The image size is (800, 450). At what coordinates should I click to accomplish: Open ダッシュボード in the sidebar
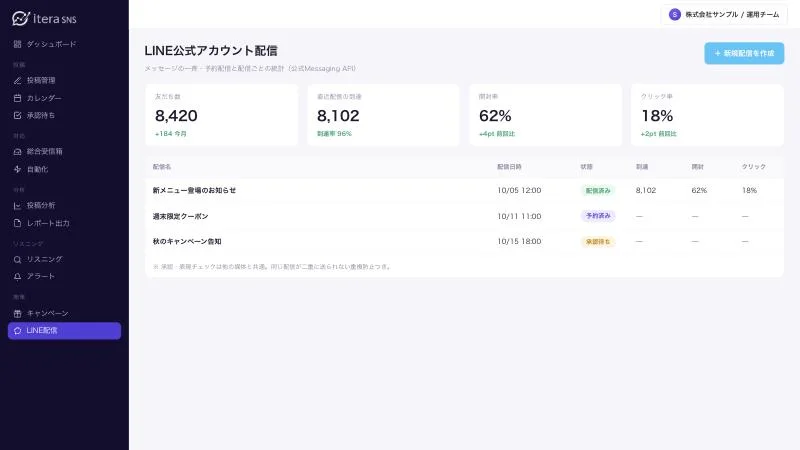[64, 44]
